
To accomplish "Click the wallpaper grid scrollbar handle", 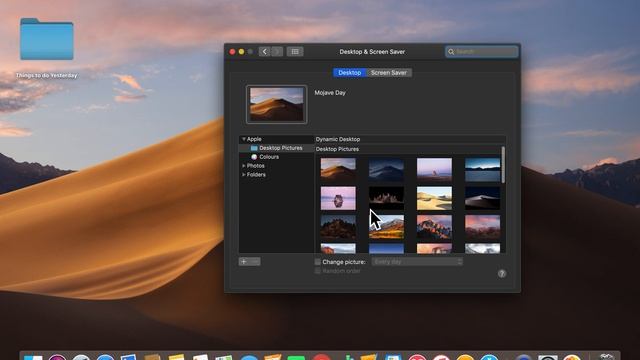I will coord(503,165).
